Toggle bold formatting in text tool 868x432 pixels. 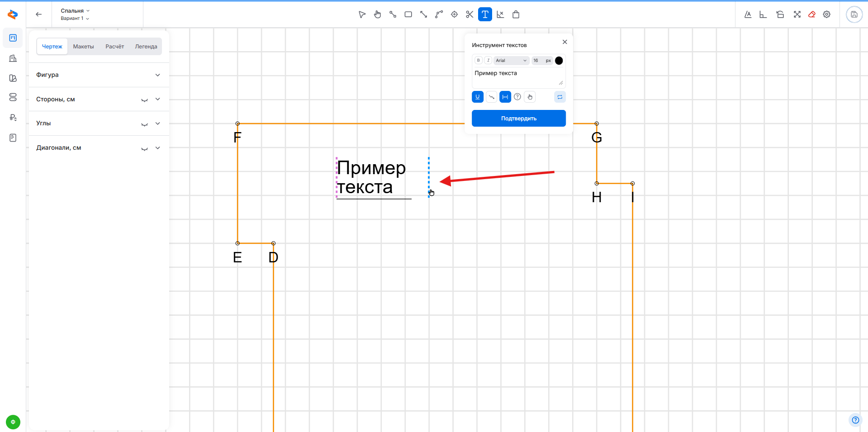point(478,60)
